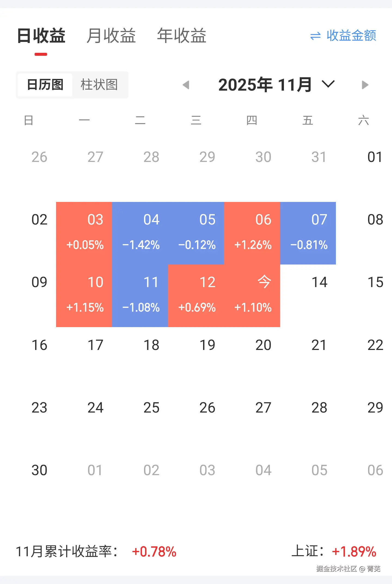This screenshot has height=584, width=392.
Task: Tap the 11月累计收益率 +0.78% value
Action: [x=154, y=552]
